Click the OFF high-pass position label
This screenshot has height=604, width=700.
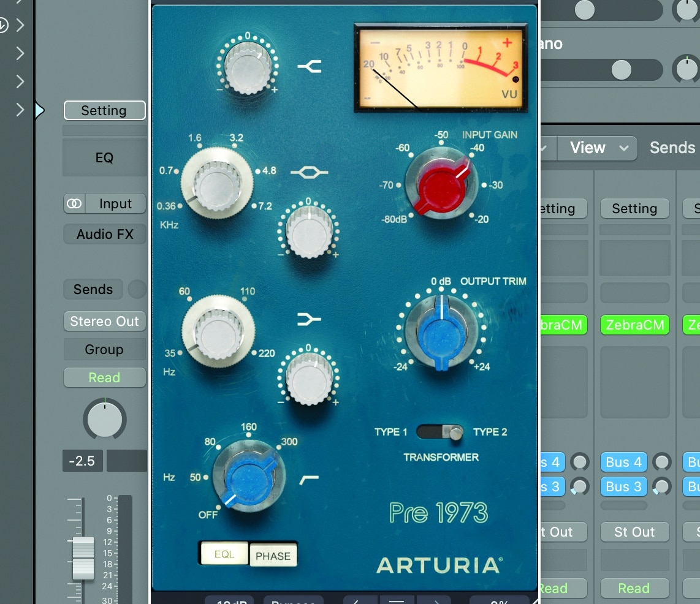tap(208, 515)
